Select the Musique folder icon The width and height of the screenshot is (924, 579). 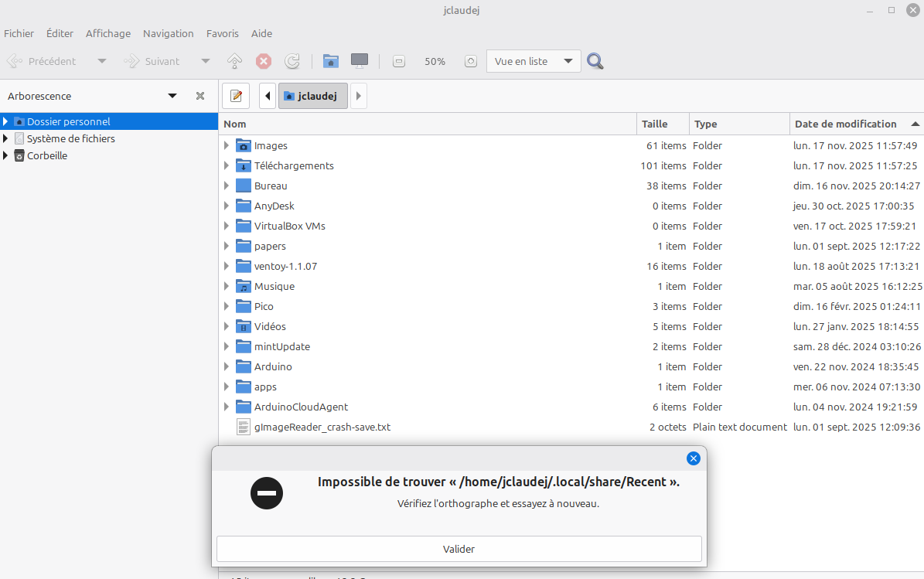click(x=244, y=286)
